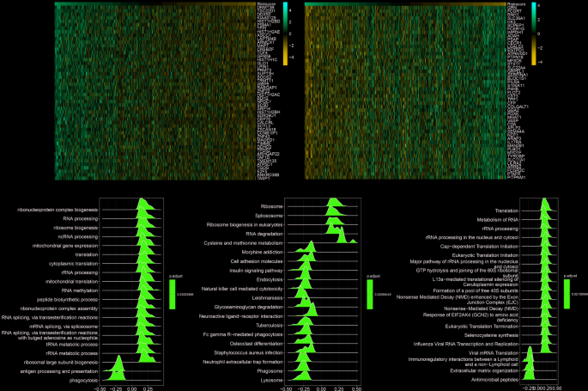Click 'Influenza Viral RNA Transcription and Replication' label
Viewport: 588px width, 391px height.
[x=466, y=344]
